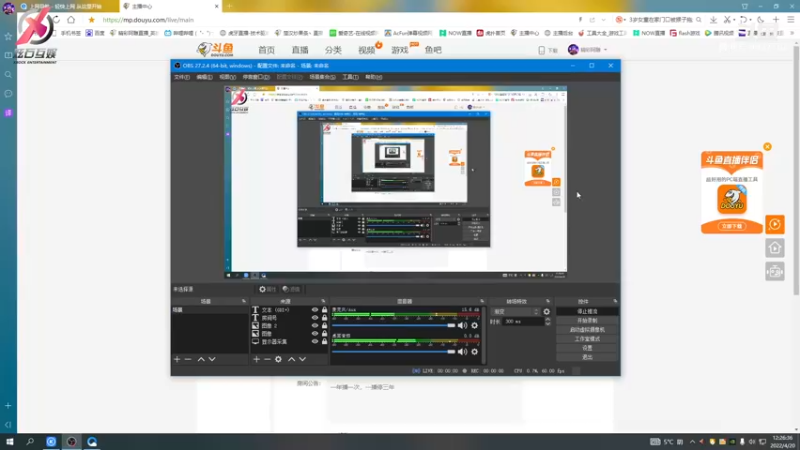
Task: Open Douyu 分类 navigation link
Action: click(333, 50)
